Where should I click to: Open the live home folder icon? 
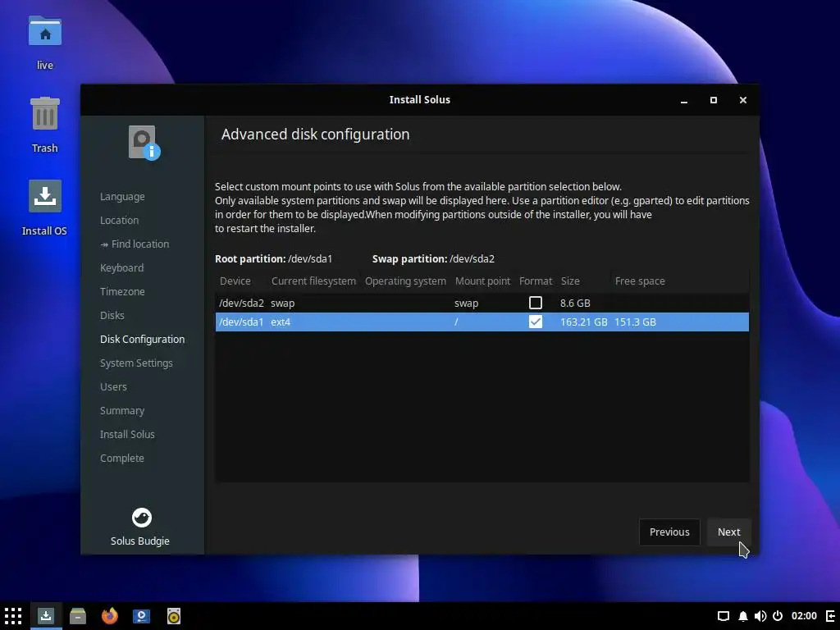tap(45, 32)
